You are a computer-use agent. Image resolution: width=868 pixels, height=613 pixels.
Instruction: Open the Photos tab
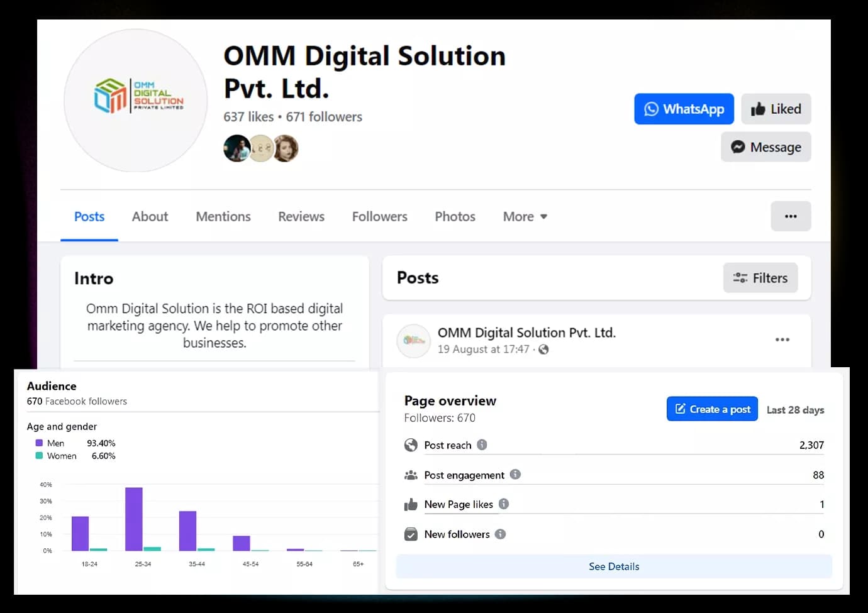click(x=455, y=217)
